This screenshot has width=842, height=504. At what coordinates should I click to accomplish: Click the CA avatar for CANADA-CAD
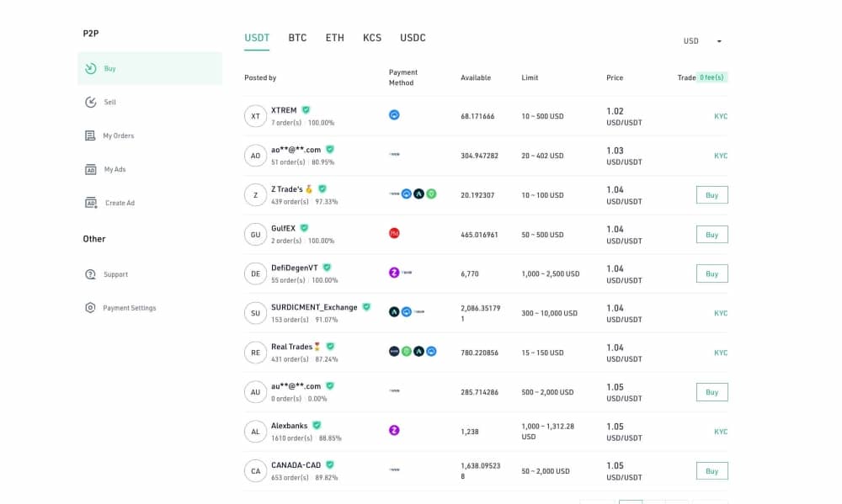256,470
